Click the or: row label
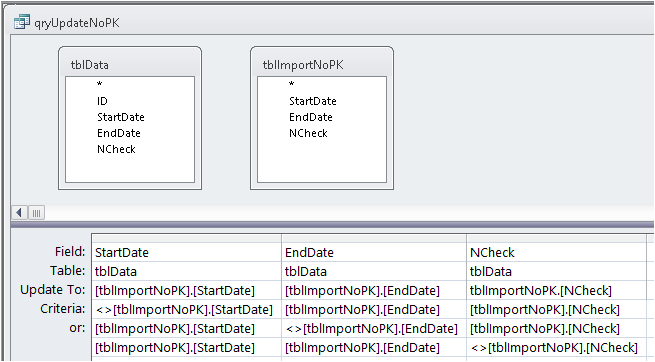 coord(77,328)
